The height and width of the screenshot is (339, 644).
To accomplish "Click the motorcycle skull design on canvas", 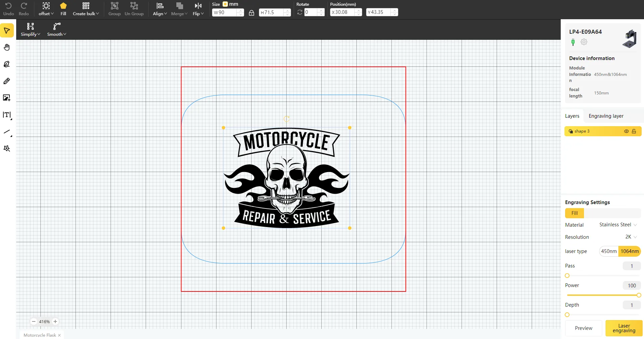I will (287, 178).
